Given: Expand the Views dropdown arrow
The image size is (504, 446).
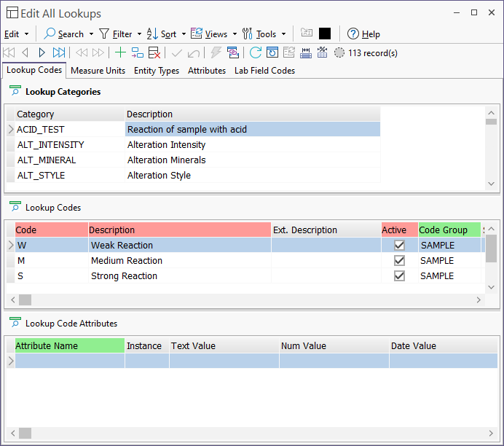Looking at the screenshot, I should [x=235, y=34].
